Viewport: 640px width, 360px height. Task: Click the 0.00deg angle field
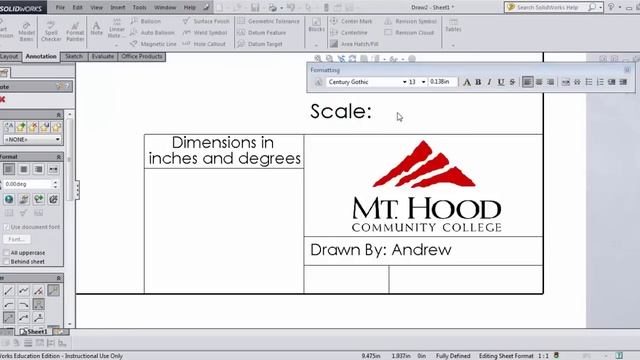(28, 184)
